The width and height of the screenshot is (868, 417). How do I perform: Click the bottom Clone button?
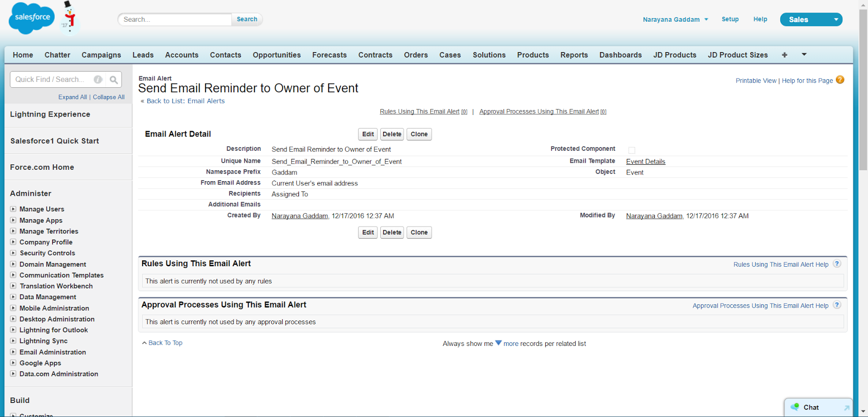(419, 233)
